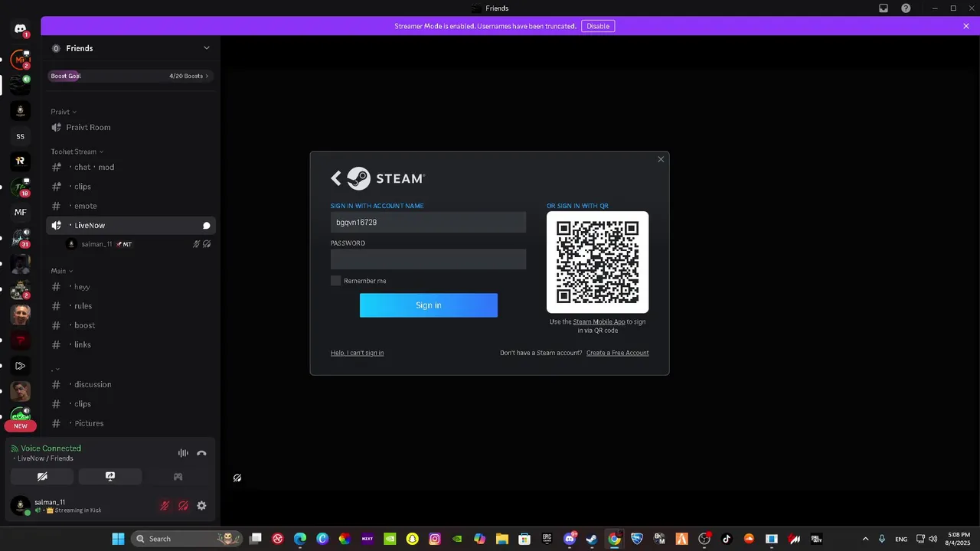Open the Boost Goal progress bar
Image resolution: width=980 pixels, height=551 pixels.
pyautogui.click(x=130, y=76)
